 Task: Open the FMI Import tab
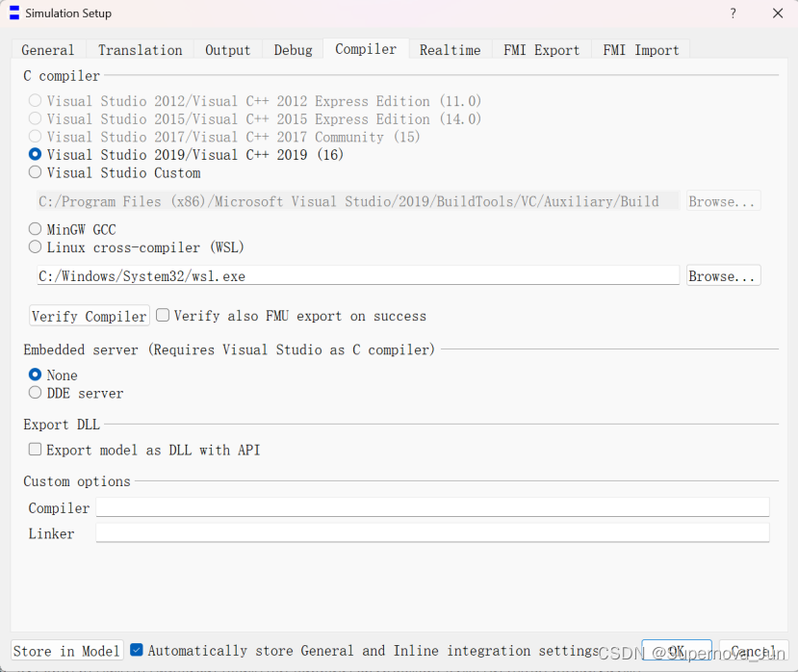641,50
